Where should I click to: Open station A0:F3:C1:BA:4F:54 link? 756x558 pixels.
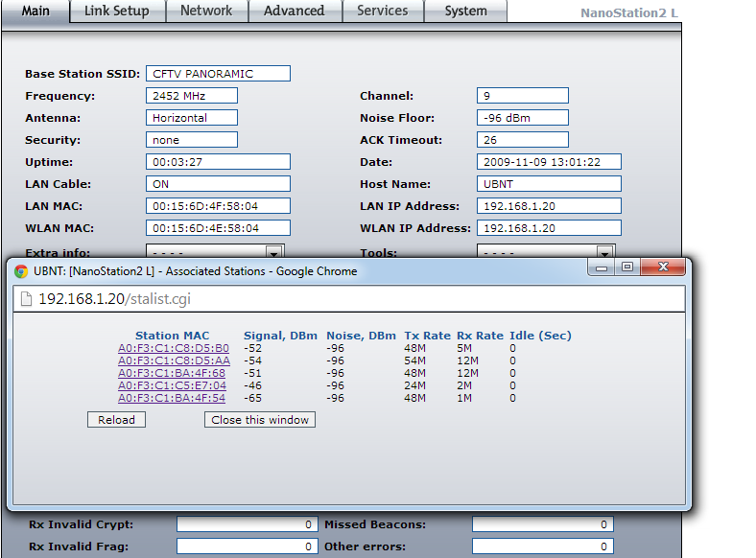172,399
